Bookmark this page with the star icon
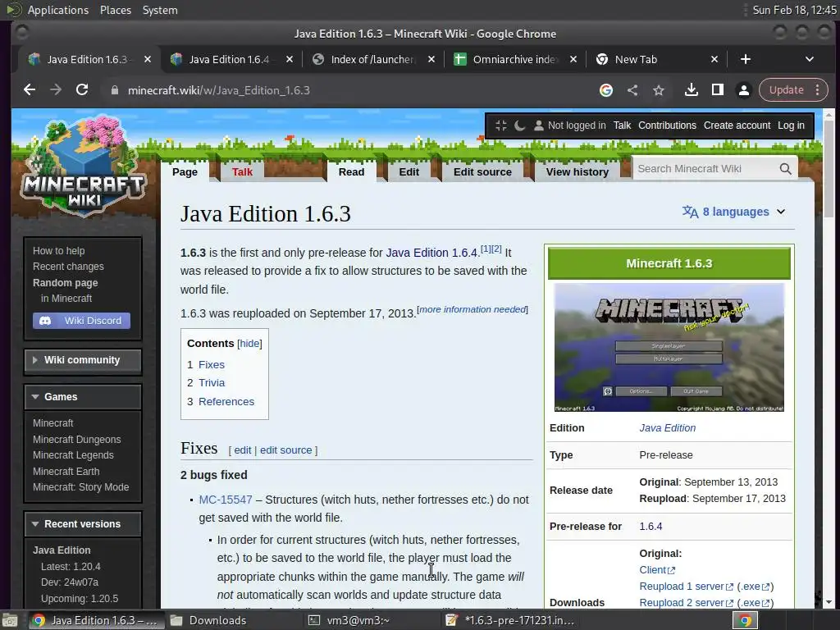Screen dimensions: 840x630 [x=659, y=90]
